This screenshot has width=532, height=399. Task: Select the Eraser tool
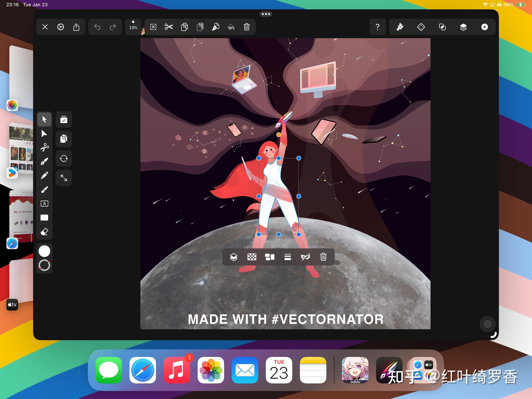(x=44, y=232)
